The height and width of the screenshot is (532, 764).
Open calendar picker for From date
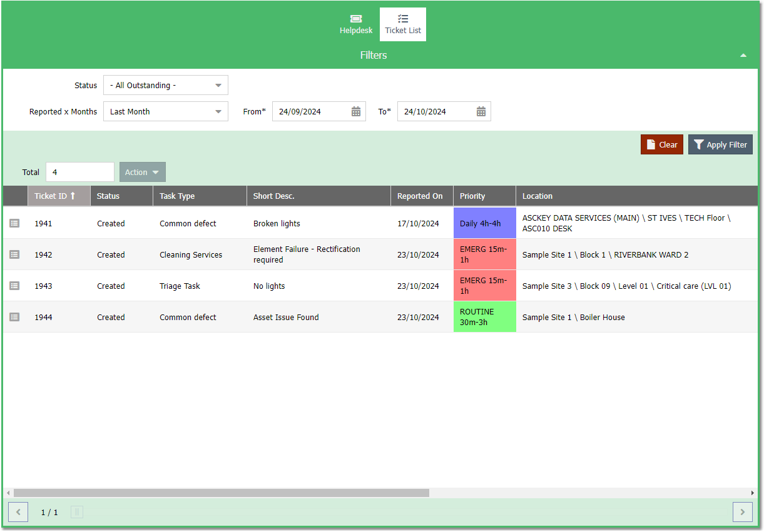356,112
